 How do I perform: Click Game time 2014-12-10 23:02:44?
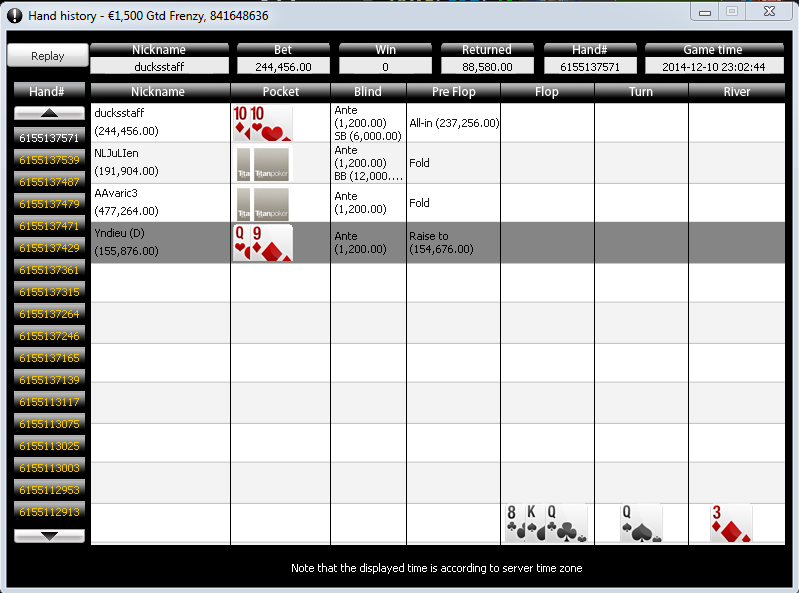[714, 67]
